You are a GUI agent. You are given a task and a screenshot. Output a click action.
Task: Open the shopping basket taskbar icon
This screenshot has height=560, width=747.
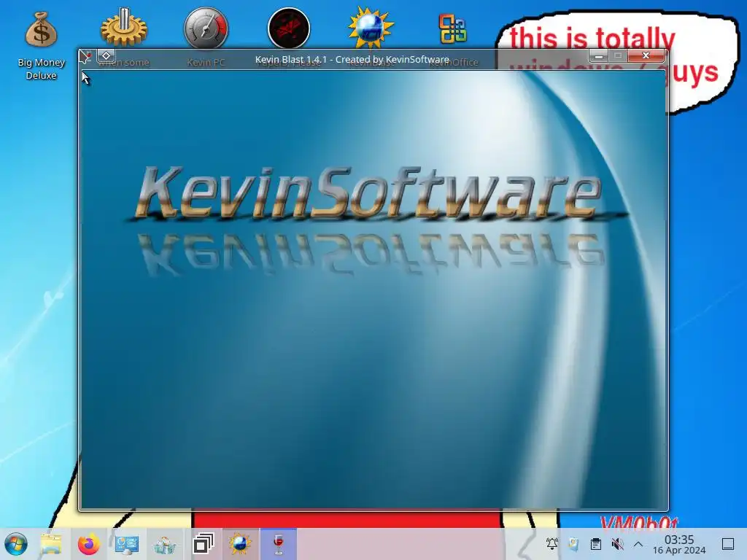165,544
